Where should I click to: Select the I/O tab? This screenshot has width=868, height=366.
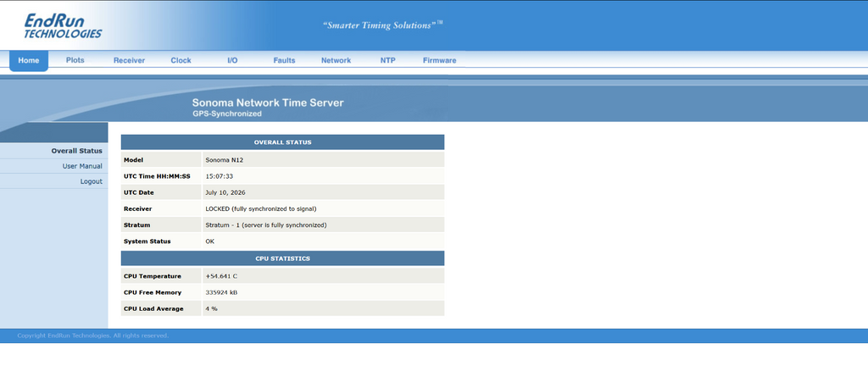(x=232, y=61)
